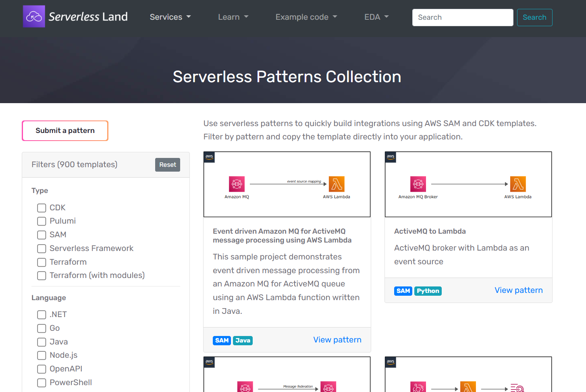
Task: Enable the SAM type filter
Action: click(42, 235)
